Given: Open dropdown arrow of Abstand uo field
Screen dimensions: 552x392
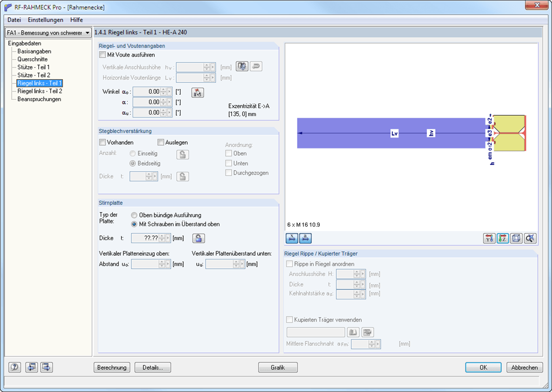Looking at the screenshot, I should coord(168,264).
